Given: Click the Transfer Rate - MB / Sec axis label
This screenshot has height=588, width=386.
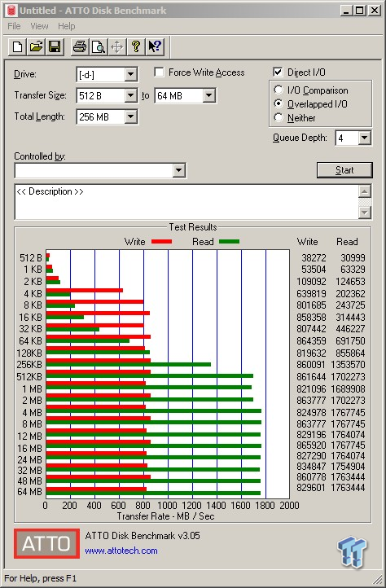Looking at the screenshot, I should pos(165,516).
